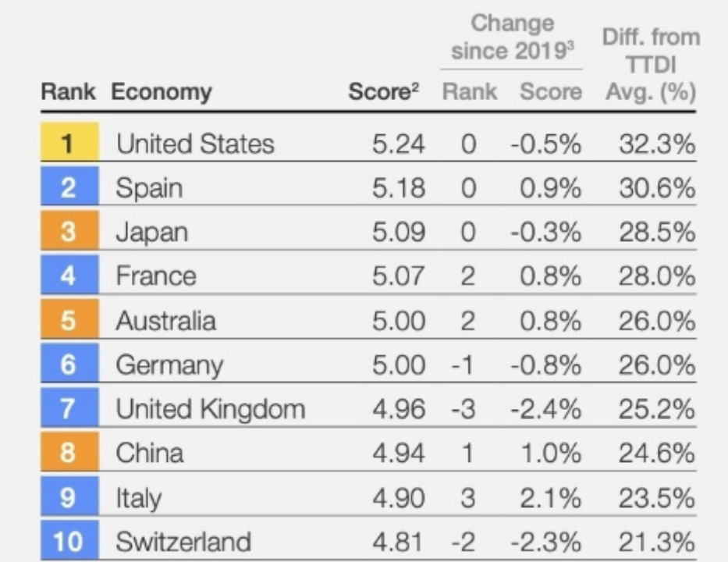Click the orange rank 3 badge
The image size is (728, 562).
69,230
